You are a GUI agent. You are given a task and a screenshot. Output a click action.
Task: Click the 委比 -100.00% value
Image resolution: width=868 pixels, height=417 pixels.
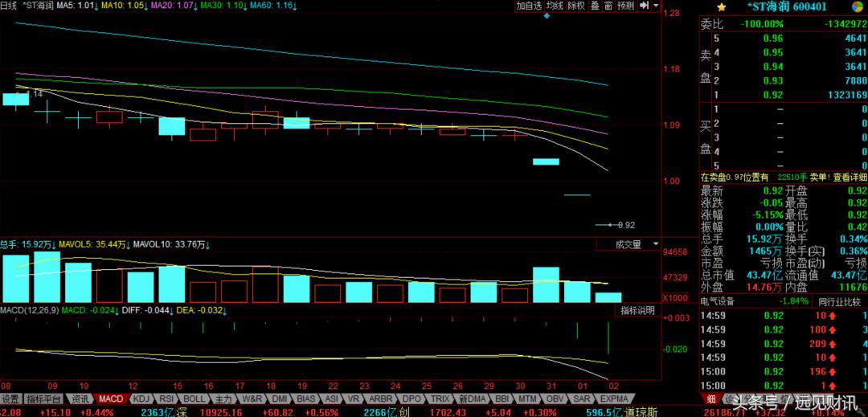coord(763,24)
